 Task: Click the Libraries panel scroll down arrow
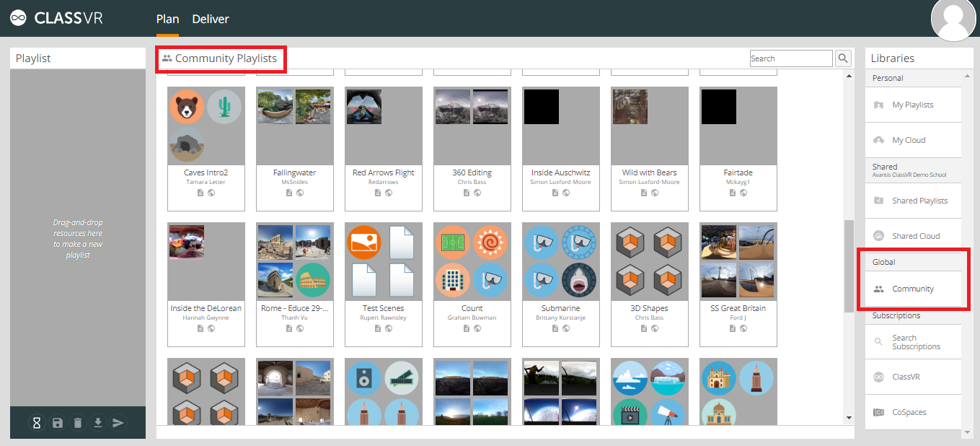coord(967,433)
